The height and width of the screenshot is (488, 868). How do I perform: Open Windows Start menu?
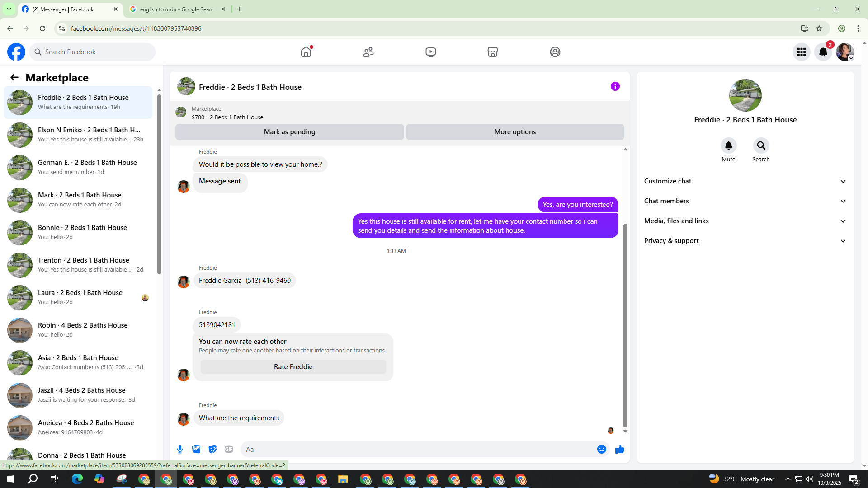point(11,479)
